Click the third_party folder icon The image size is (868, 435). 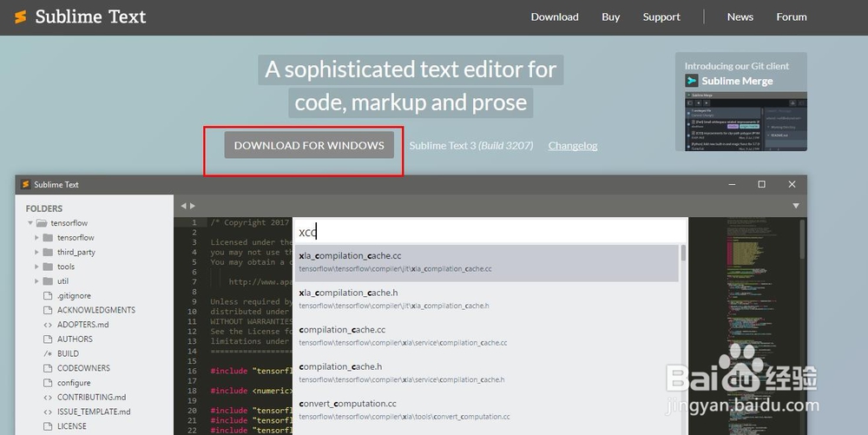[48, 252]
